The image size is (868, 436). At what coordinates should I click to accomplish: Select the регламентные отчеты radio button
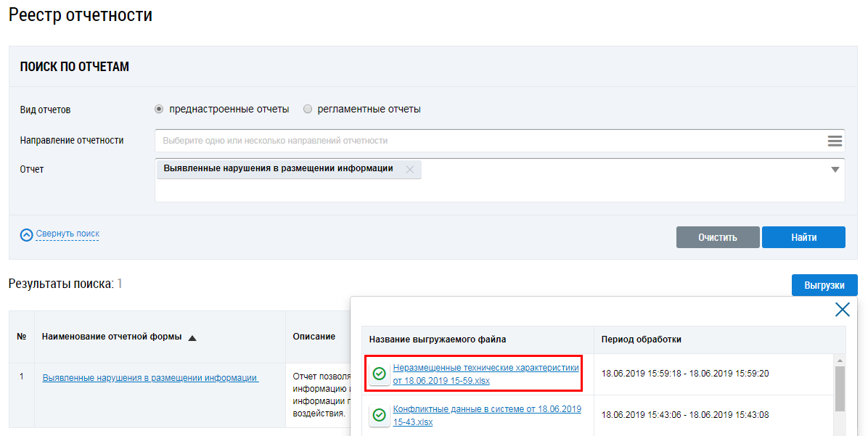[308, 109]
